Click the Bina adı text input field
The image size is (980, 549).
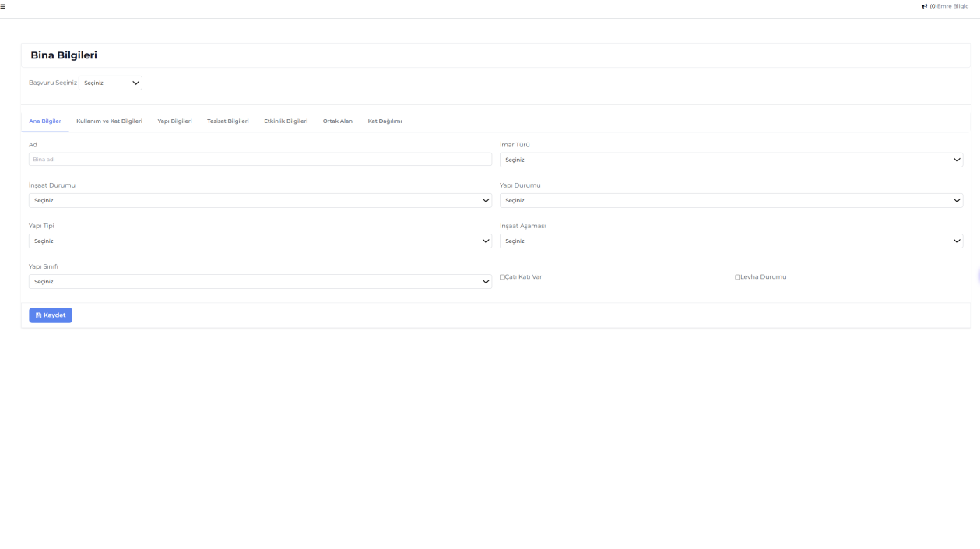tap(260, 160)
